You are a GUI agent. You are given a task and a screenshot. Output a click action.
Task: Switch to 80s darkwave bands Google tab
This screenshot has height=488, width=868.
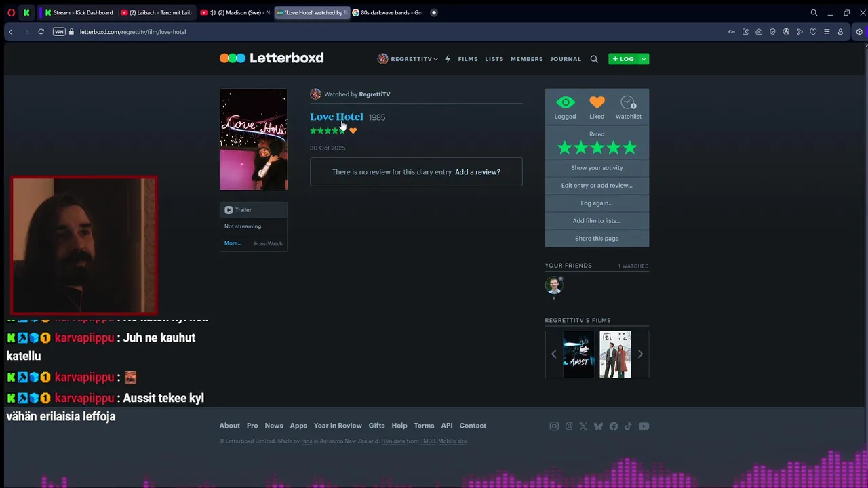pyautogui.click(x=389, y=12)
